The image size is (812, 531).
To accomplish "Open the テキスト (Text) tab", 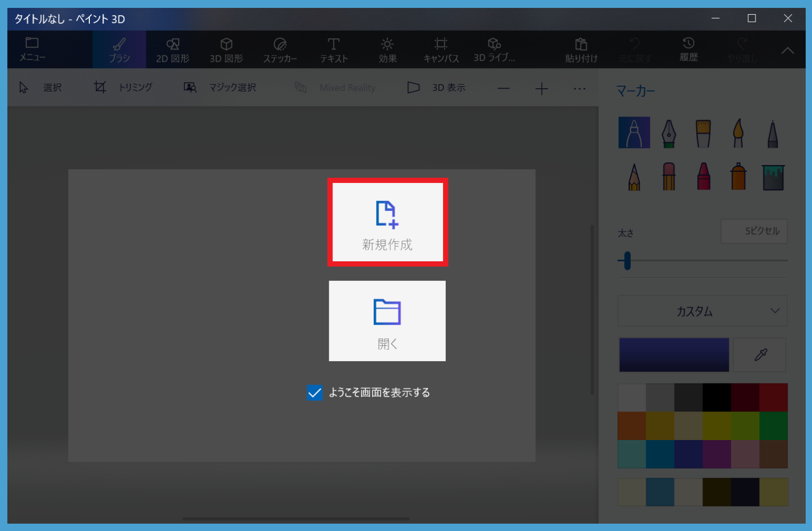I will pos(334,50).
